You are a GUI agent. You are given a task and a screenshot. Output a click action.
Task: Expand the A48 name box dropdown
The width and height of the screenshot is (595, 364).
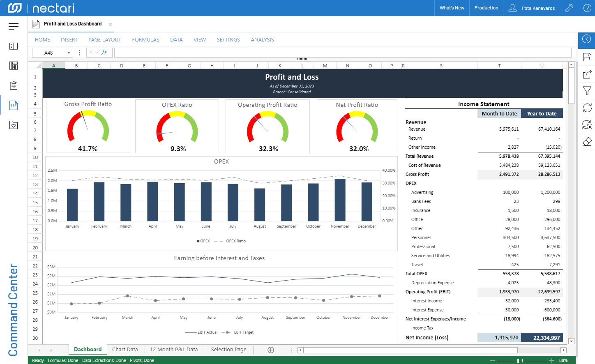coord(69,53)
